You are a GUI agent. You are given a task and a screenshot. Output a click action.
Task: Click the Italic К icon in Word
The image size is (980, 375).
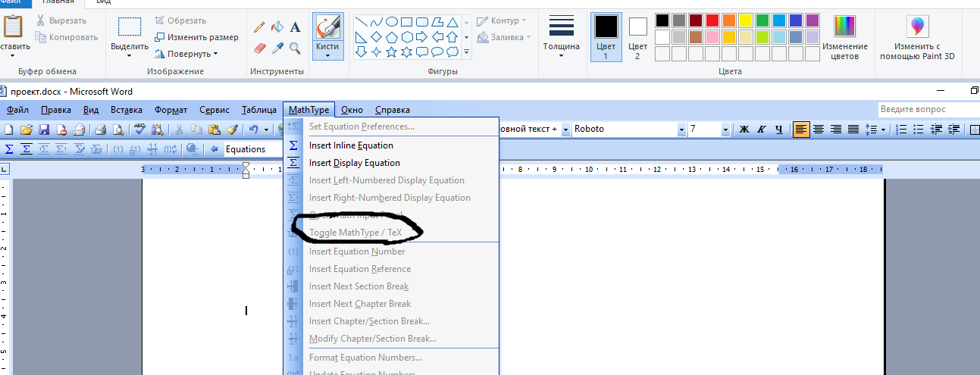[x=762, y=130]
